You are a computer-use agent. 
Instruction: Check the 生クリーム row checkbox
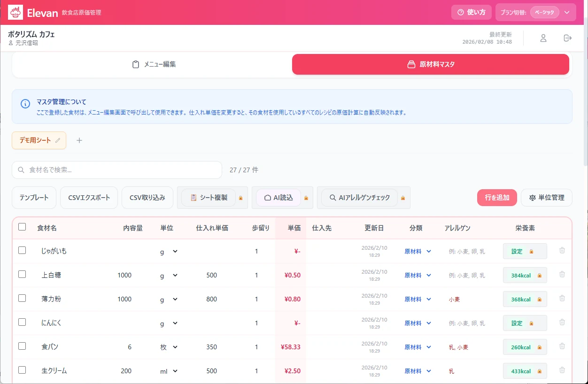[22, 370]
